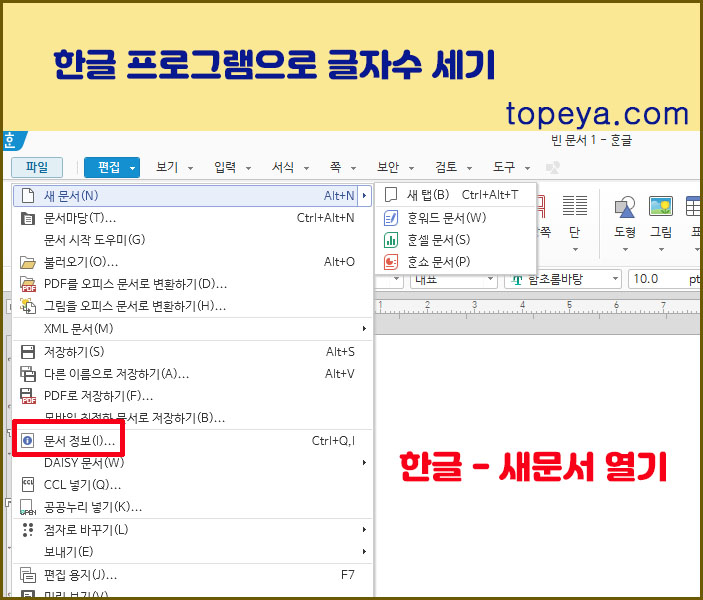Expand the 서식 dropdown arrow

[x=306, y=169]
